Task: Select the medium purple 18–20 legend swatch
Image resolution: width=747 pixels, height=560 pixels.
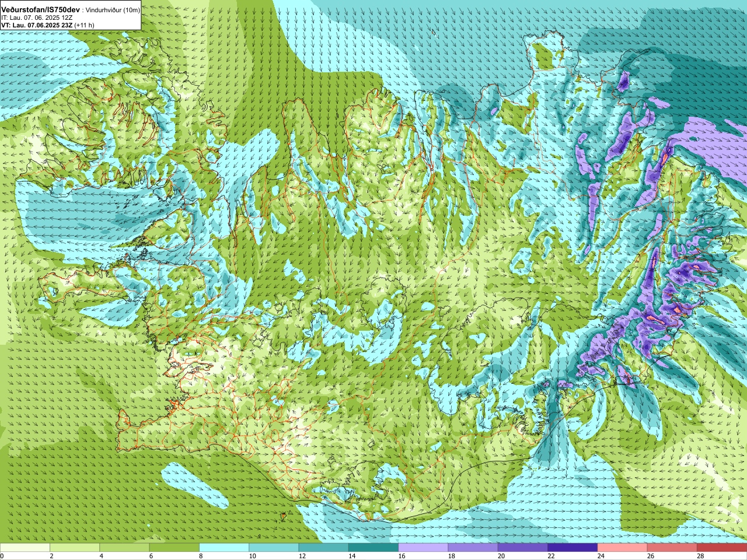Action: (473, 548)
